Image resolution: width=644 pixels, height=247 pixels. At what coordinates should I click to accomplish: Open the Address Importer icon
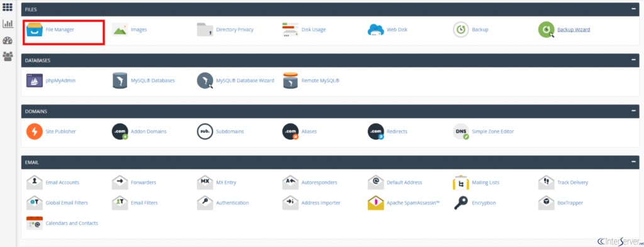291,203
